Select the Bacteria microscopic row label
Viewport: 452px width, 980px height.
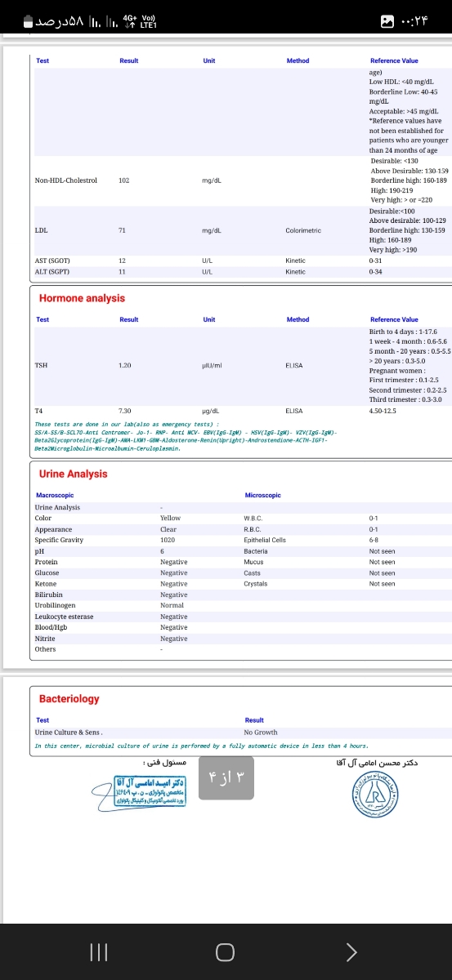click(256, 550)
